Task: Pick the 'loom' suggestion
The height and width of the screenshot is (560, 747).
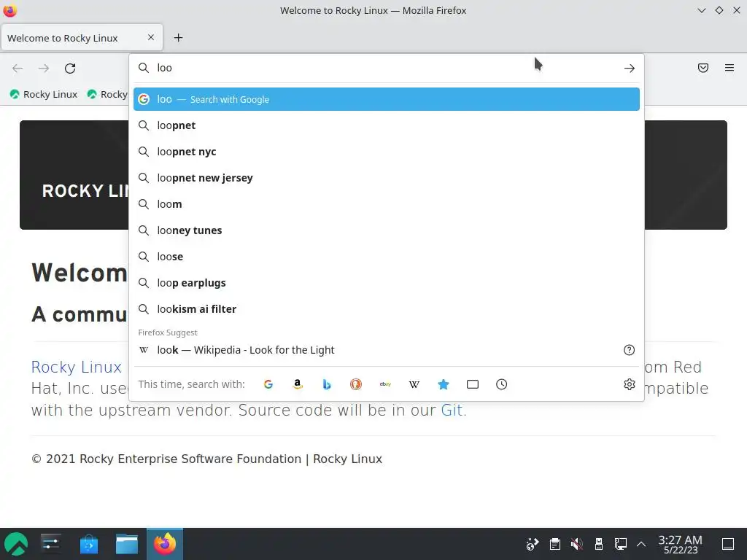Action: pos(387,204)
